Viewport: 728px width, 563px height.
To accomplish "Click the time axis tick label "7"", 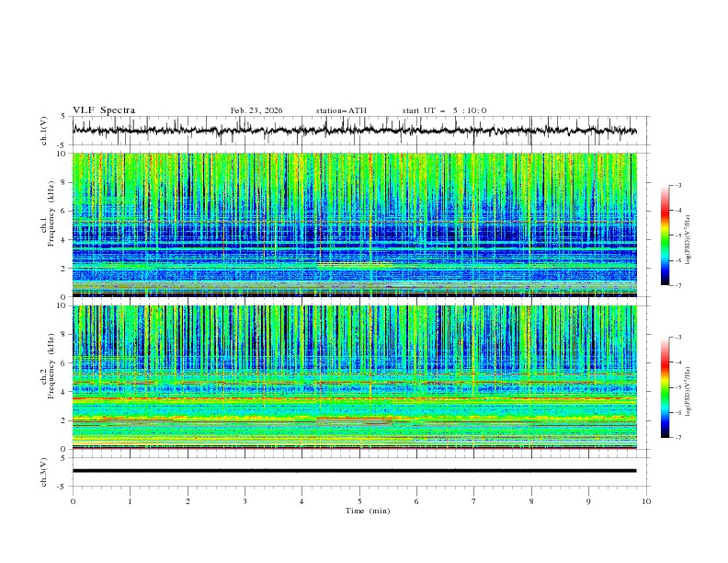I will [474, 501].
